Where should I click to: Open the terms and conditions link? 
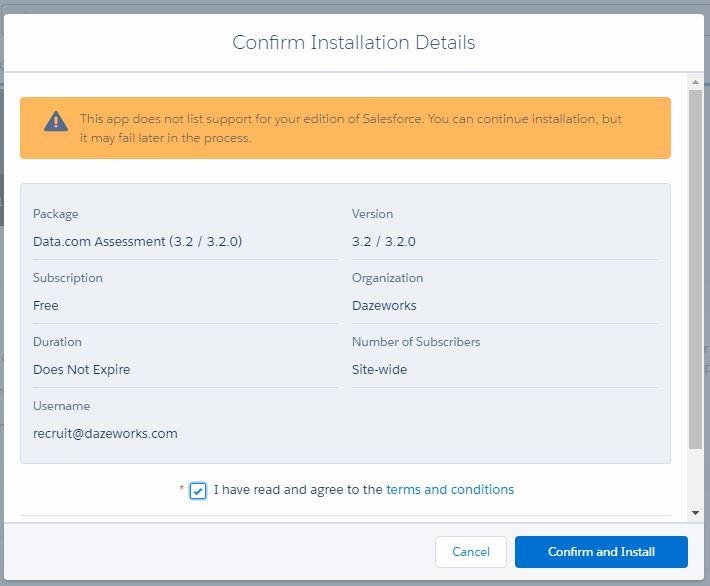(450, 490)
